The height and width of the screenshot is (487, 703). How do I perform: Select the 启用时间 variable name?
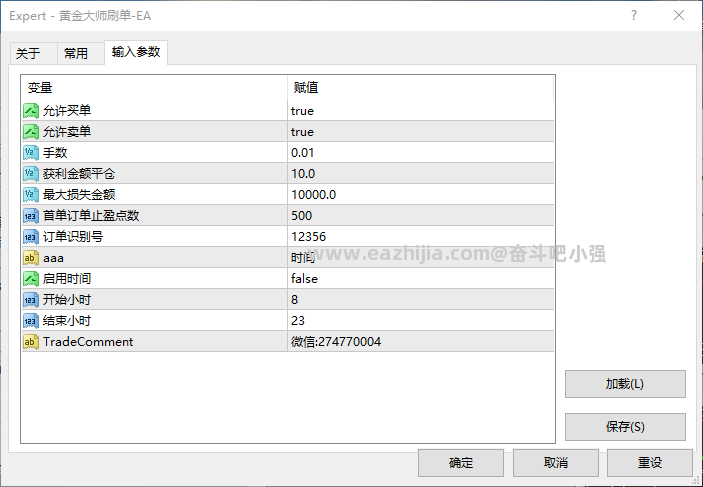[x=67, y=279]
